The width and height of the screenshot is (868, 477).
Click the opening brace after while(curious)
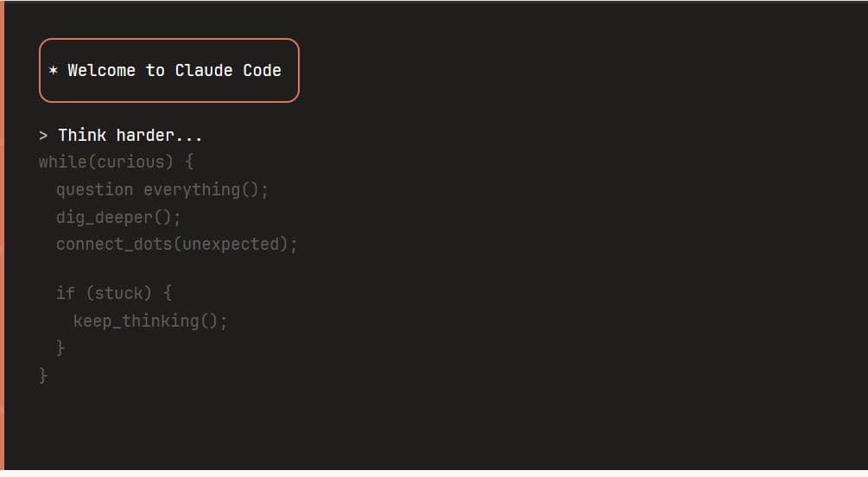[x=189, y=162]
